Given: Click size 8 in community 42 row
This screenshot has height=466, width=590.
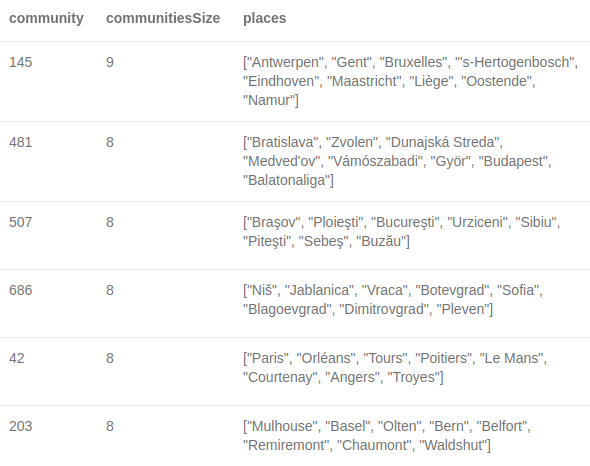Looking at the screenshot, I should click(x=110, y=358).
